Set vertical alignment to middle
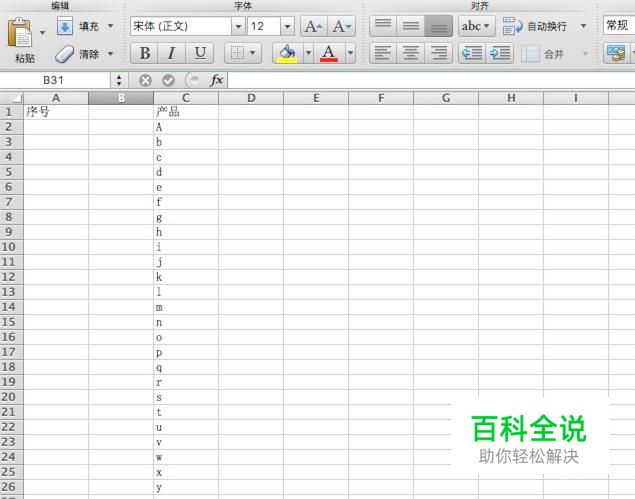 (x=411, y=26)
